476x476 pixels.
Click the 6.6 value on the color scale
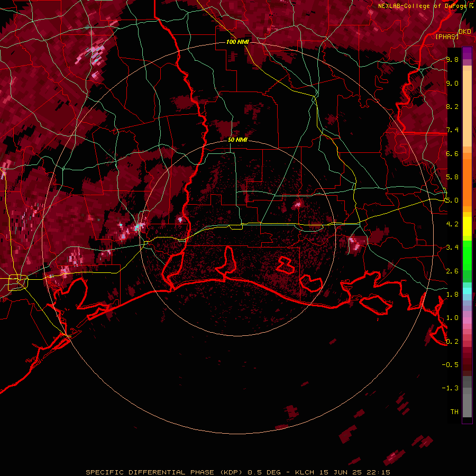click(452, 154)
